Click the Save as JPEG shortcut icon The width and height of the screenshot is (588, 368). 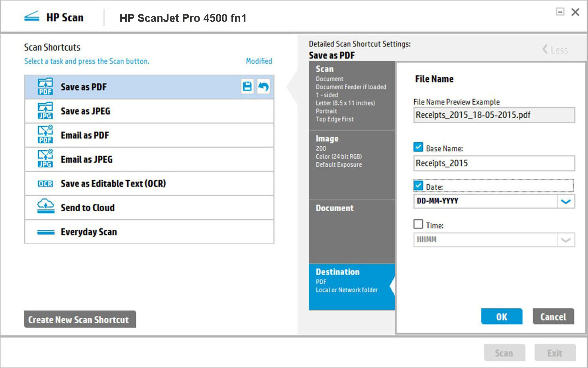[45, 111]
